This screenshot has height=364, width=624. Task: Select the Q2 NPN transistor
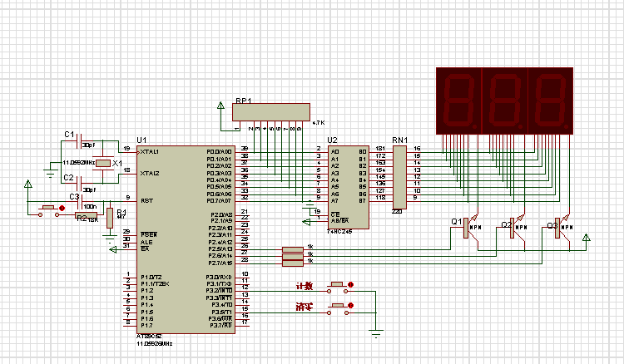(x=518, y=228)
